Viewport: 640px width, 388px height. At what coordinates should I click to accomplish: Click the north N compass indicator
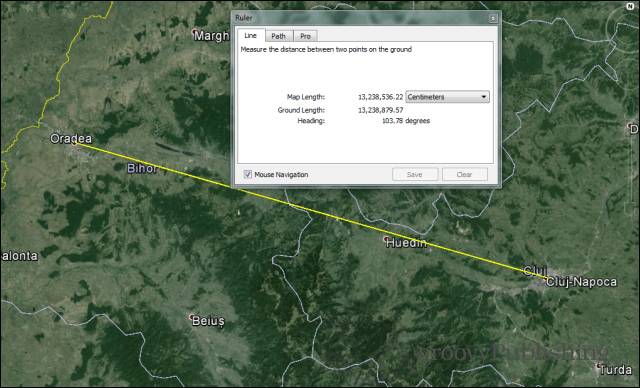coord(630,6)
